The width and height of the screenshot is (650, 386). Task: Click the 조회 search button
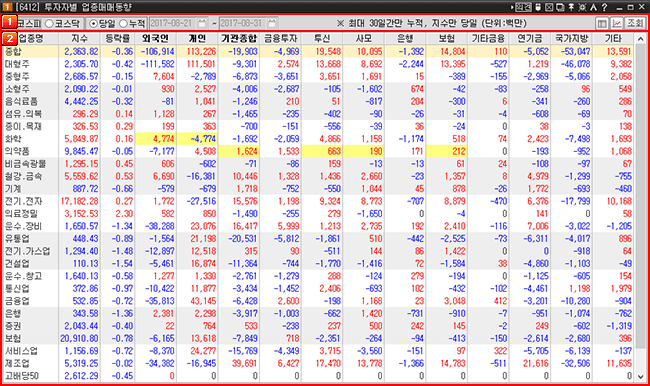tap(635, 23)
